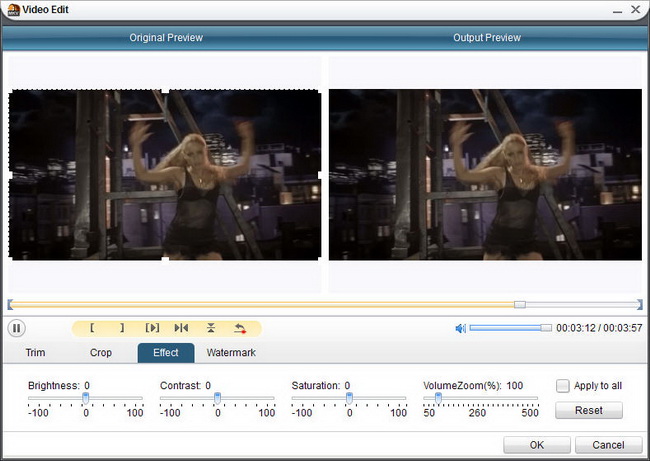Click the Brightness: 0 label
This screenshot has width=650, height=461.
tap(59, 386)
